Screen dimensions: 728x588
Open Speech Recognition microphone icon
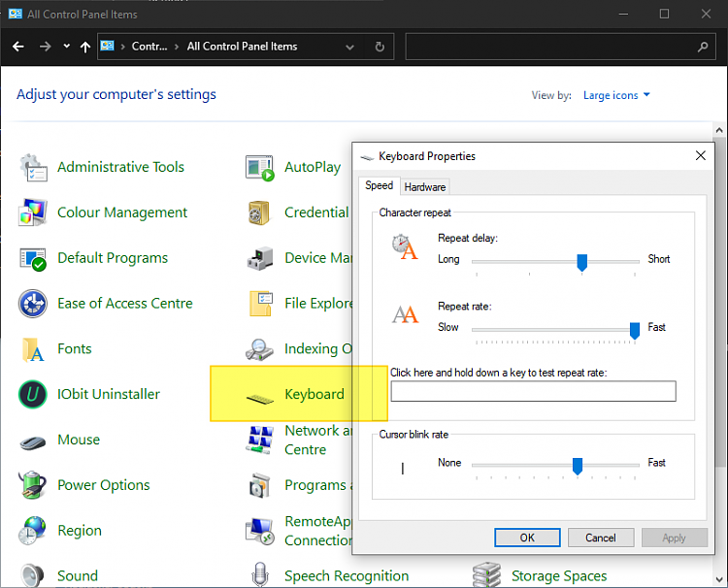coord(260,574)
